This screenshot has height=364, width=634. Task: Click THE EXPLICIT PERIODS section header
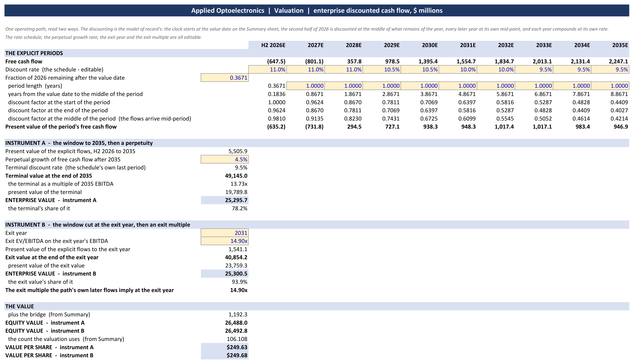tap(317, 53)
